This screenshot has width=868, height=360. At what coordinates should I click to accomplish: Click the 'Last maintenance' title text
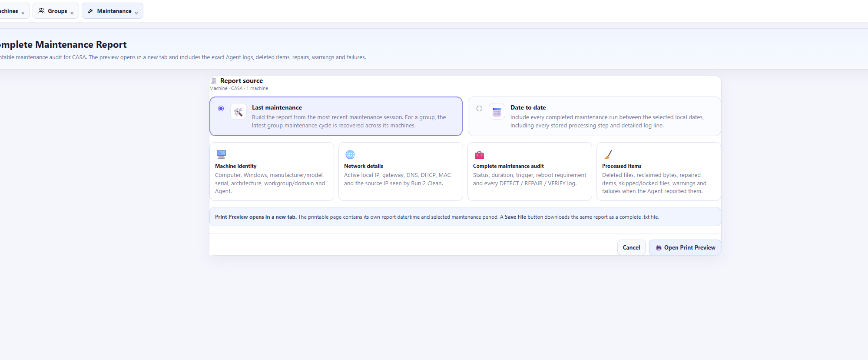[x=277, y=107]
